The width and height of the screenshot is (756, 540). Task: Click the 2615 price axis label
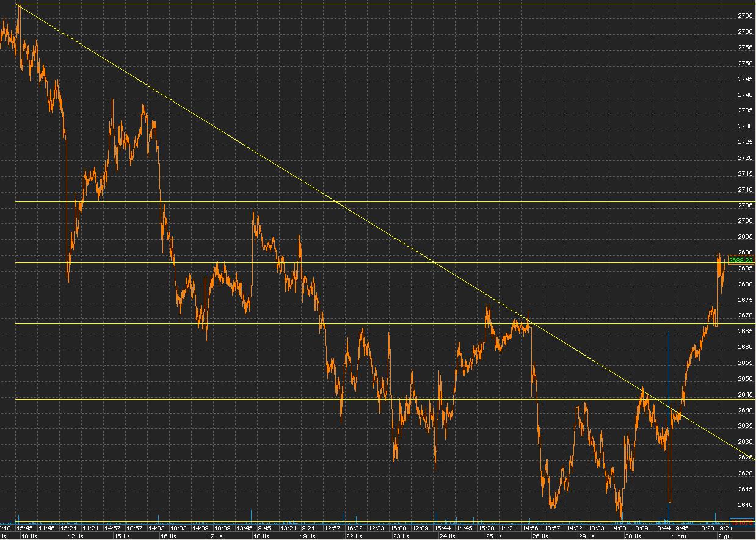click(x=745, y=489)
